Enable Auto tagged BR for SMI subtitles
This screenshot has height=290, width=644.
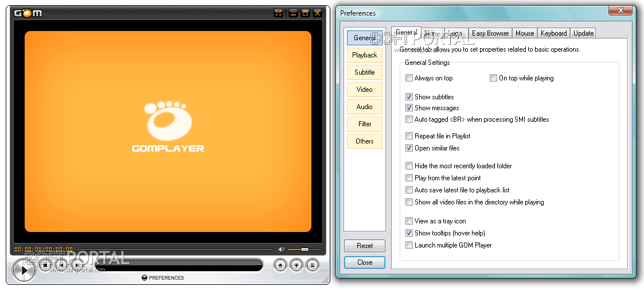pyautogui.click(x=409, y=119)
